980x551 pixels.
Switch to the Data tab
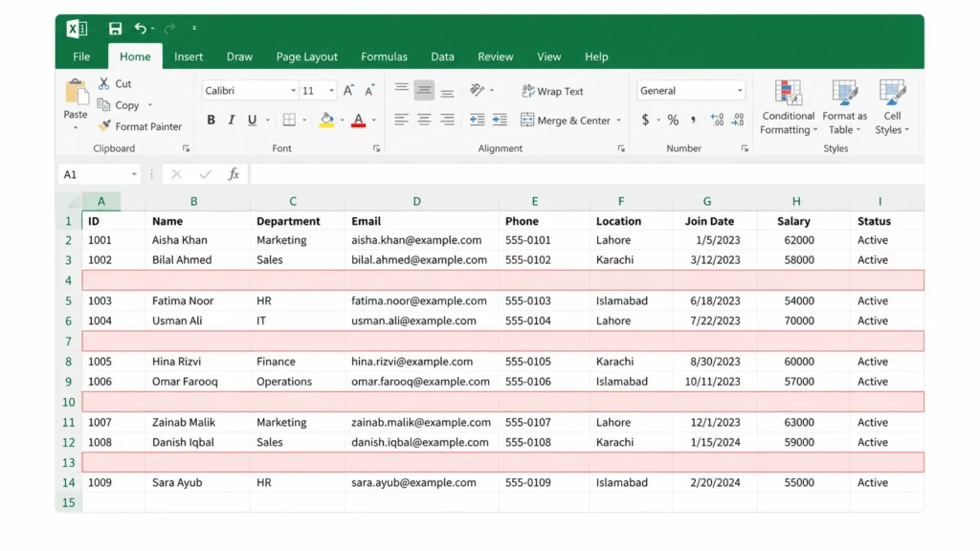442,56
